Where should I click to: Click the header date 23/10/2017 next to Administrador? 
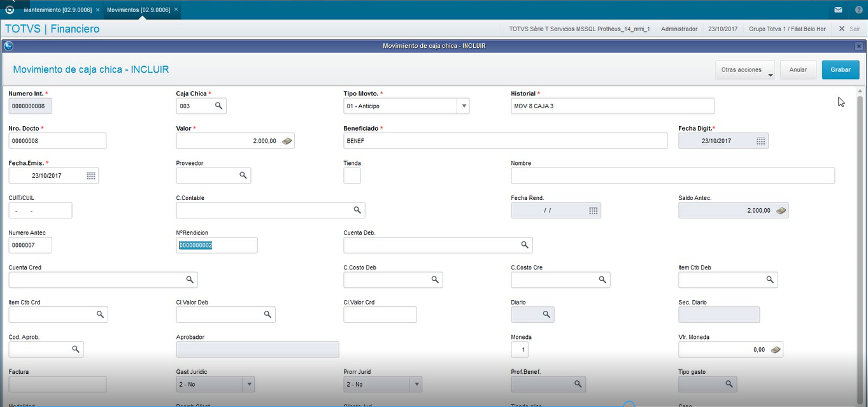point(723,29)
